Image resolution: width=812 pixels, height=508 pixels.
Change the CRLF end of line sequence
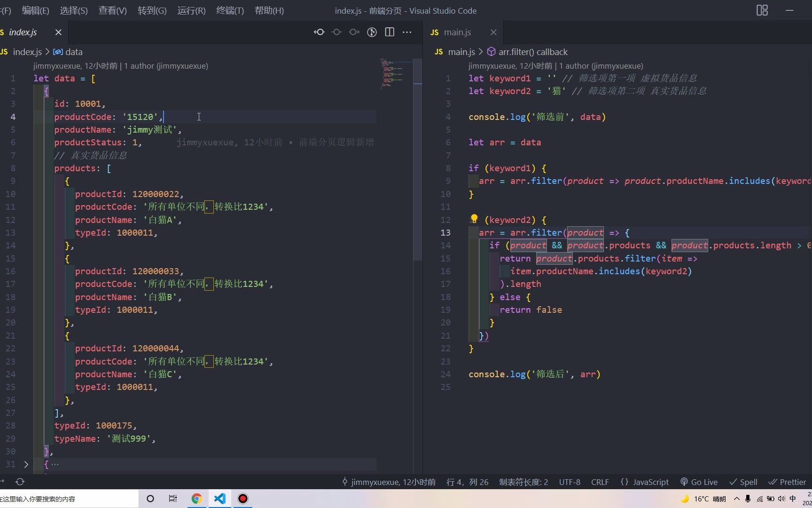(600, 482)
